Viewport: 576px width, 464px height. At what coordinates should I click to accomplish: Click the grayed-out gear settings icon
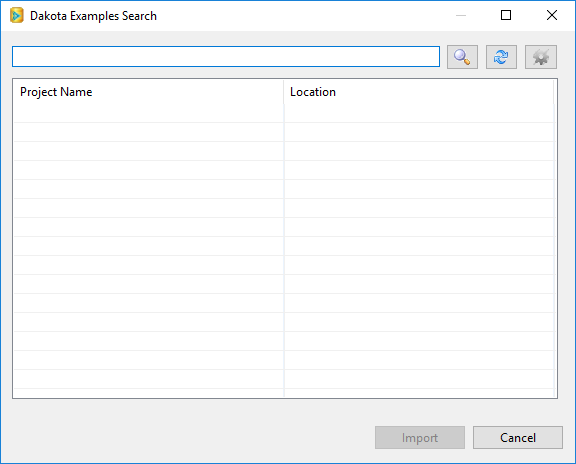pos(541,57)
